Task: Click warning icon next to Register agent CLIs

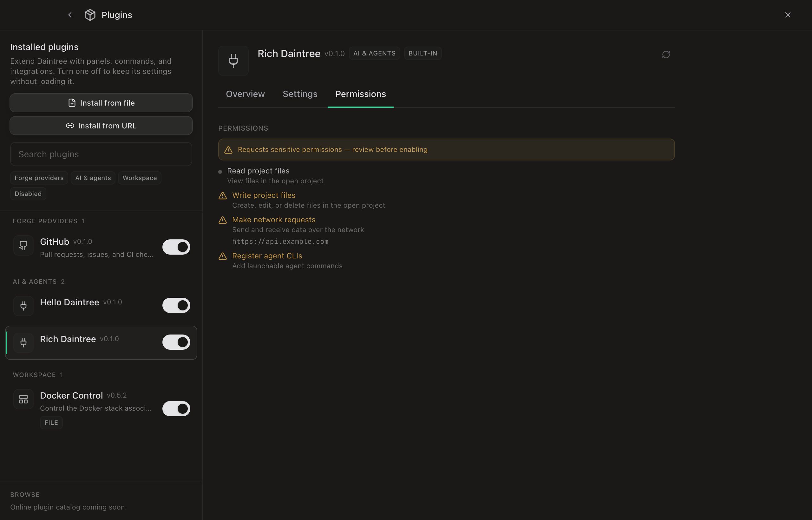Action: pyautogui.click(x=223, y=256)
